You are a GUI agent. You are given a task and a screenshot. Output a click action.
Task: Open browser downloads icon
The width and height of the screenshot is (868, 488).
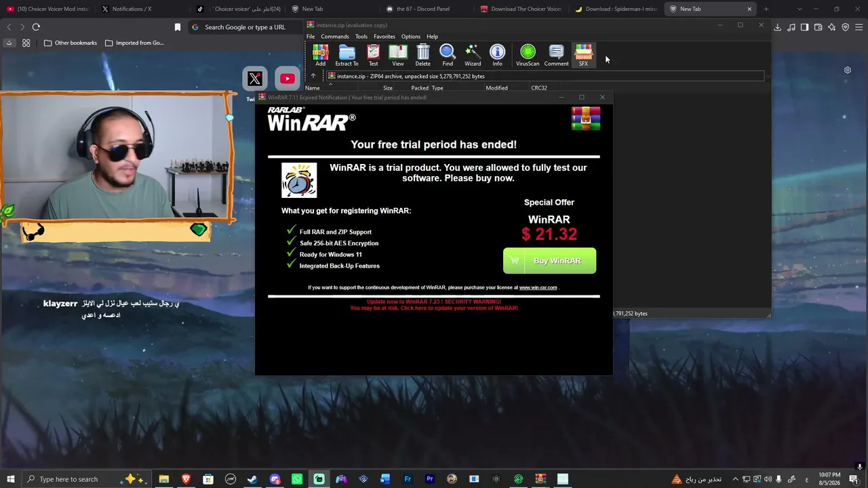click(x=777, y=27)
